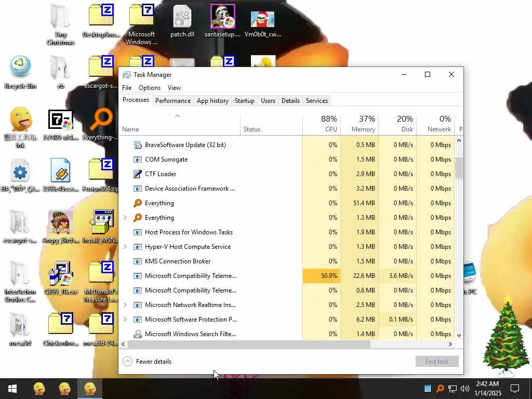The image size is (532, 399).
Task: Click the vertical scrollbar thumb
Action: tap(459, 168)
